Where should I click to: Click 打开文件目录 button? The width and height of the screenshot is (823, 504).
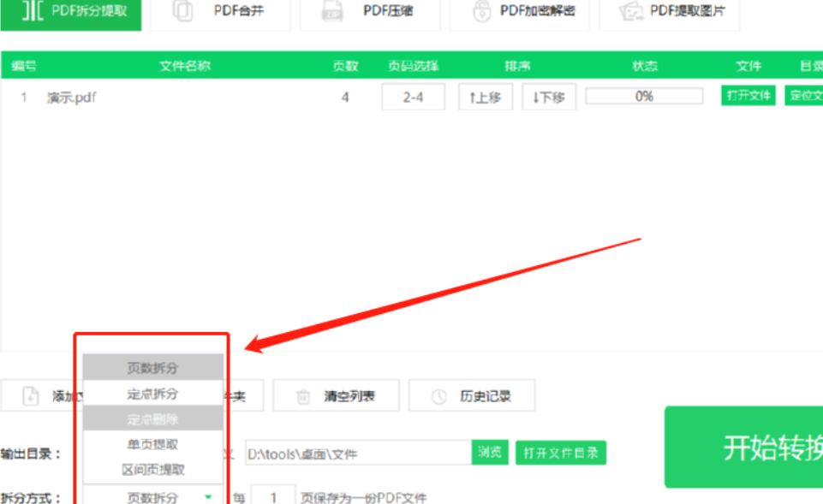(561, 453)
